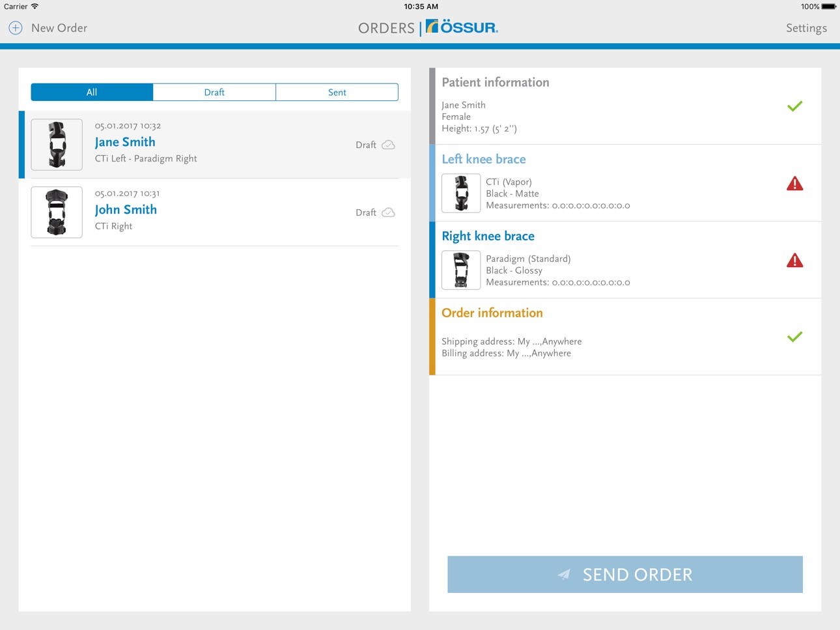Click the red warning icon for Right knee brace
The width and height of the screenshot is (840, 630).
coord(794,261)
